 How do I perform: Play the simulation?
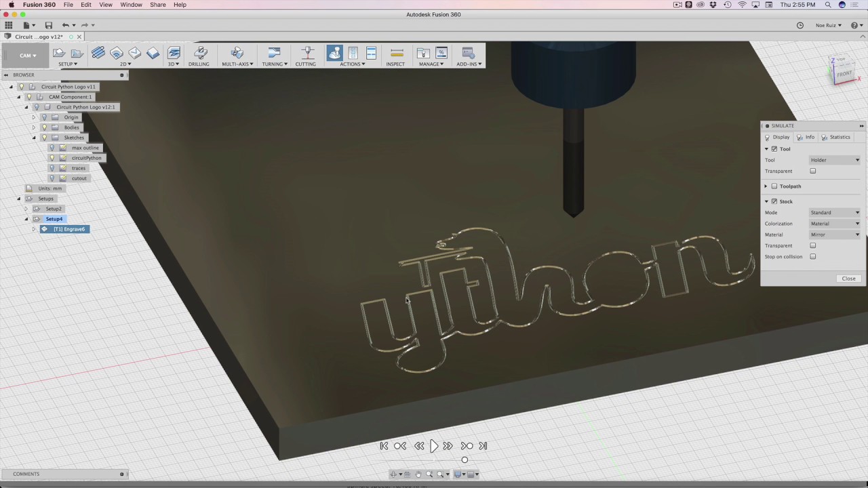(x=434, y=446)
